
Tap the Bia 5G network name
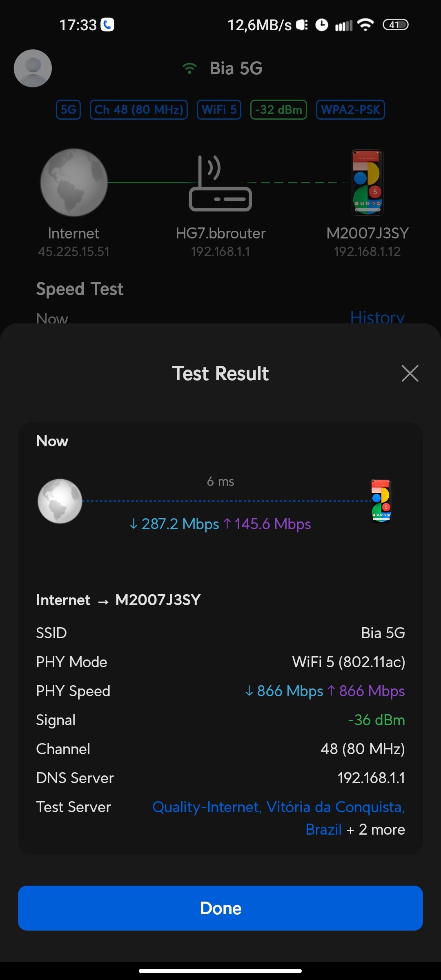[236, 68]
